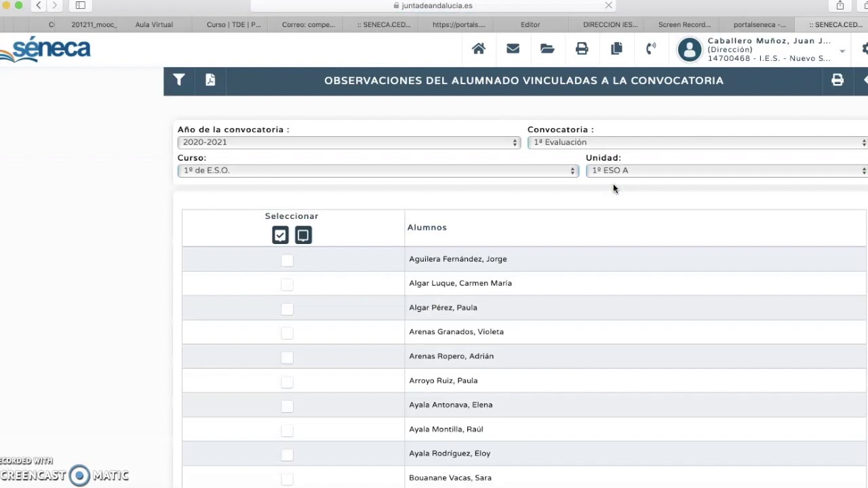This screenshot has height=488, width=868.
Task: Go to Séneca home icon
Action: 479,49
